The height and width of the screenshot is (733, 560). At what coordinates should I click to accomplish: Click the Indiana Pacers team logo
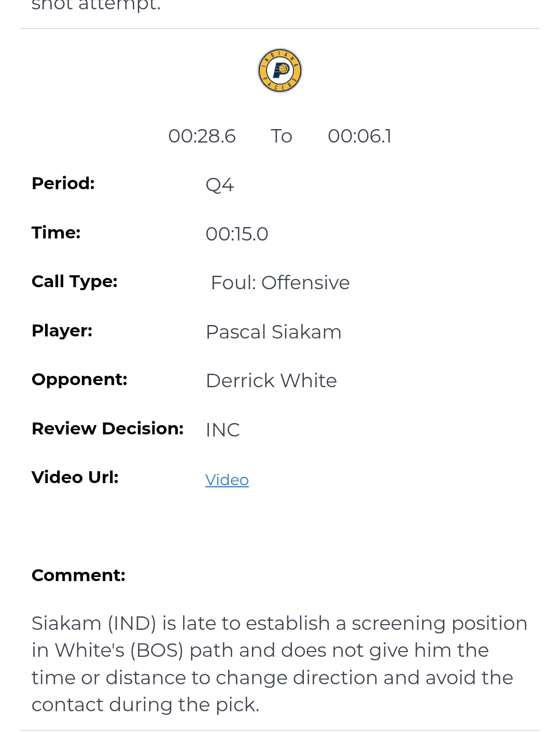280,71
